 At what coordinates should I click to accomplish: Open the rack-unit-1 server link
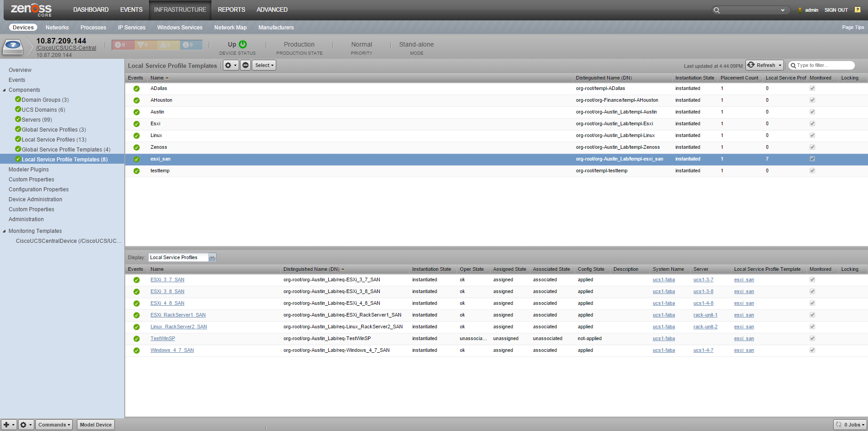point(705,315)
